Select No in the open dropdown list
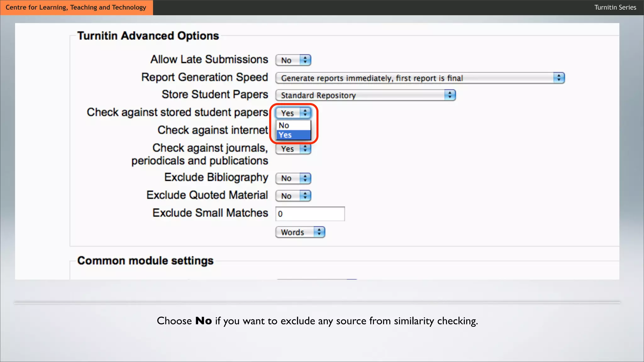The height and width of the screenshot is (362, 644). (293, 125)
